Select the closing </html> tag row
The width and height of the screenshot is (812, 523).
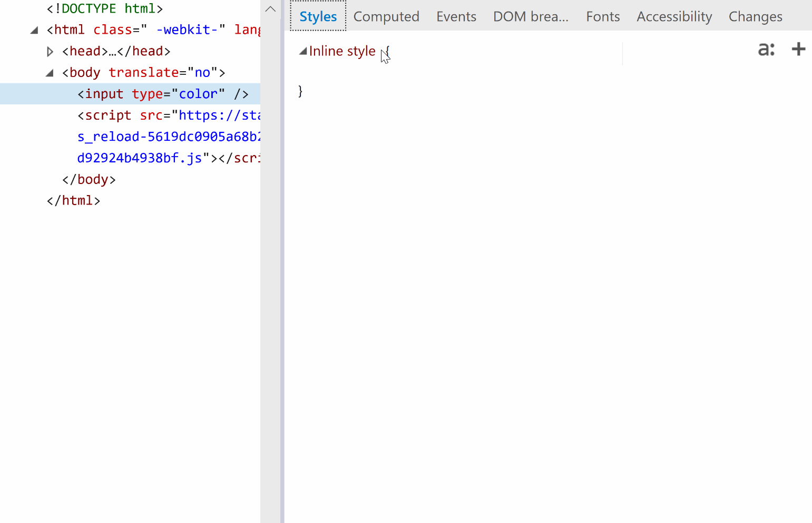click(x=73, y=201)
